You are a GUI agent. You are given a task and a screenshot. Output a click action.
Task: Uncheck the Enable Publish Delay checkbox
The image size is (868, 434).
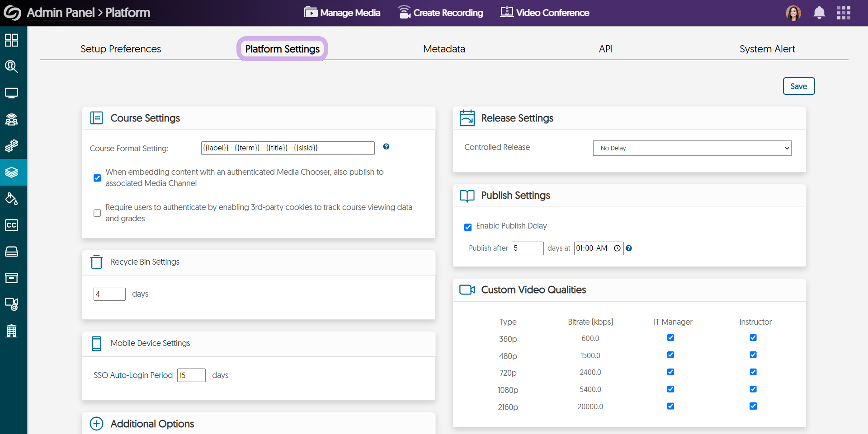[x=468, y=227]
